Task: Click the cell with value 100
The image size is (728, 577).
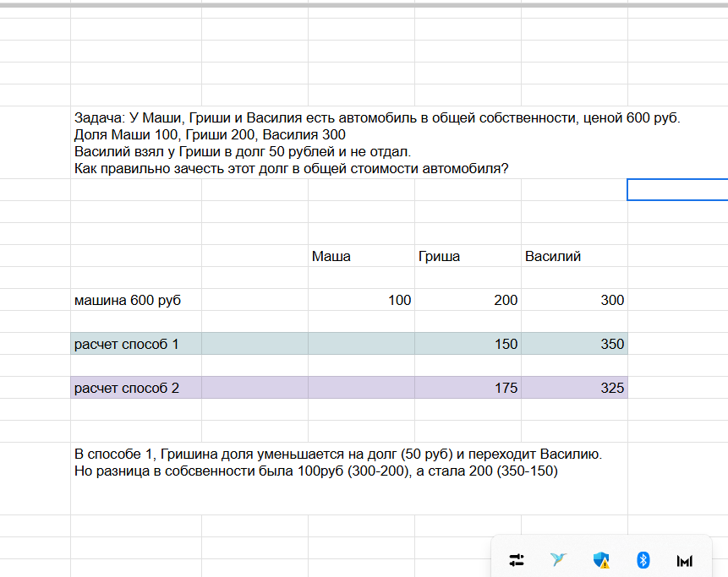Action: coord(361,300)
